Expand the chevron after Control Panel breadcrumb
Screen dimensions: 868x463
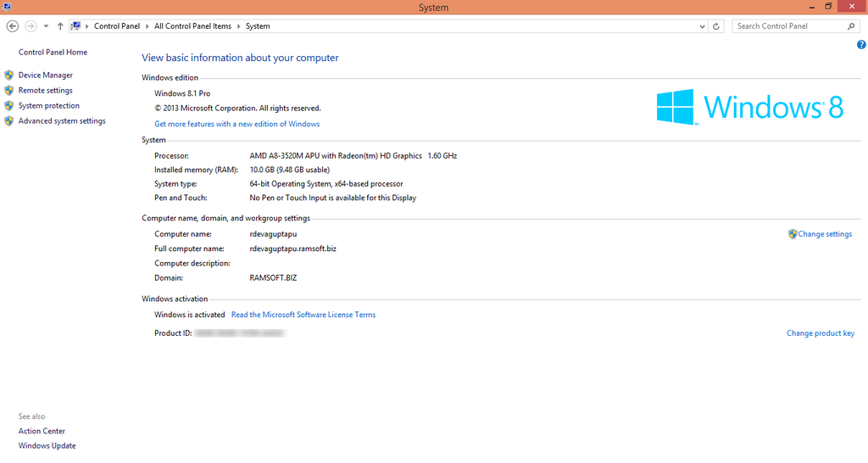pyautogui.click(x=147, y=26)
